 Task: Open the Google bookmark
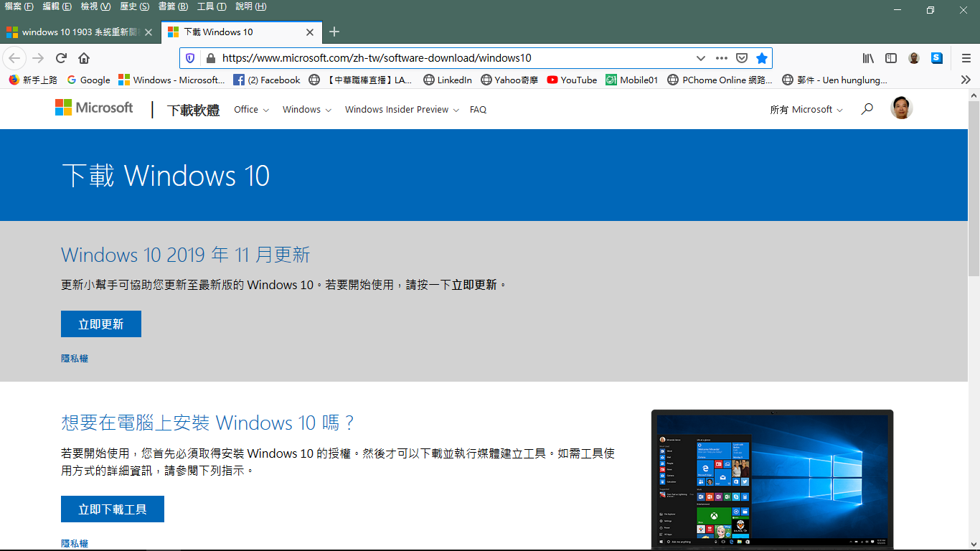tap(88, 80)
